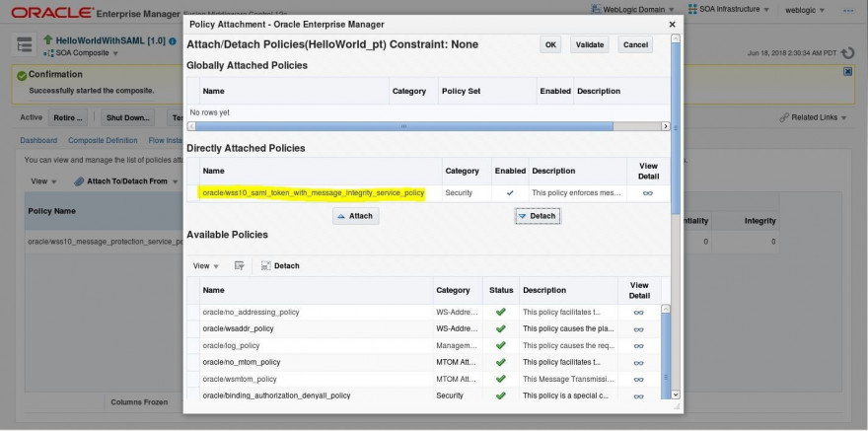Select the oracle/wsaddr_policy row

[423, 328]
